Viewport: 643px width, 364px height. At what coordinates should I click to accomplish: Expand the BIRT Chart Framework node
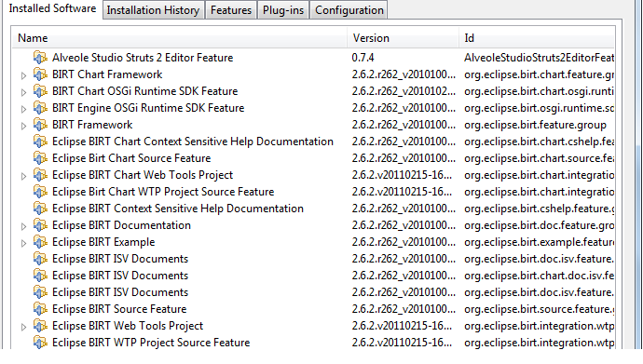point(23,75)
